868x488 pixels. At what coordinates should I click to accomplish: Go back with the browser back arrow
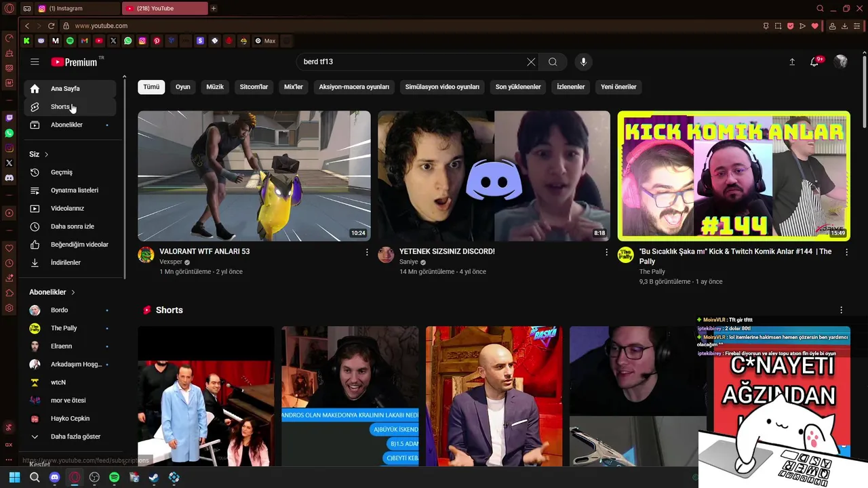26,26
